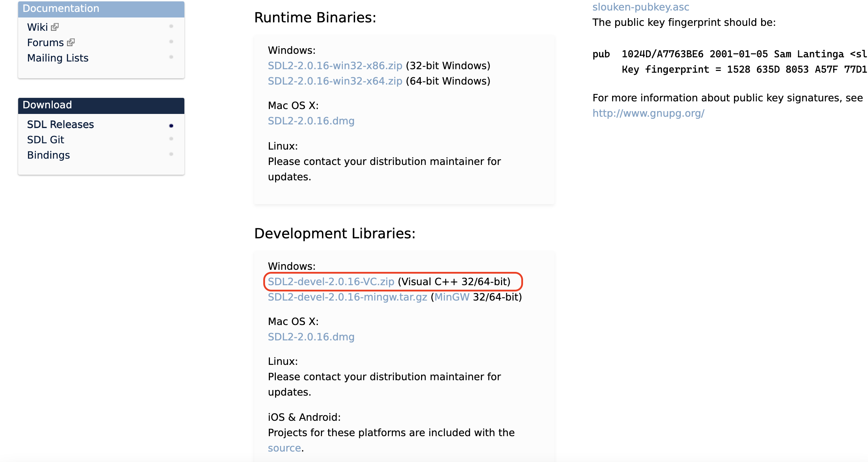Click the bullet dot beside Mailing Lists
Viewport: 868px width, 462px height.
(x=171, y=57)
